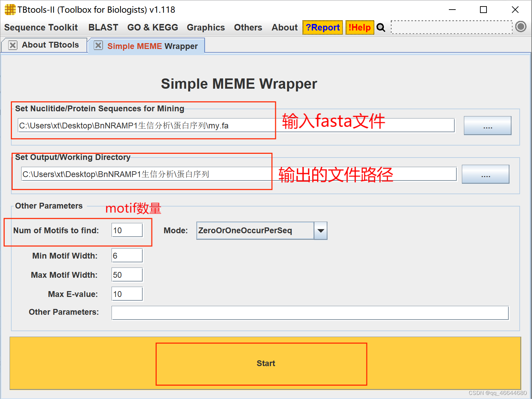Click the '....' browse icon for output directory
Image resolution: width=532 pixels, height=399 pixels.
pos(485,174)
